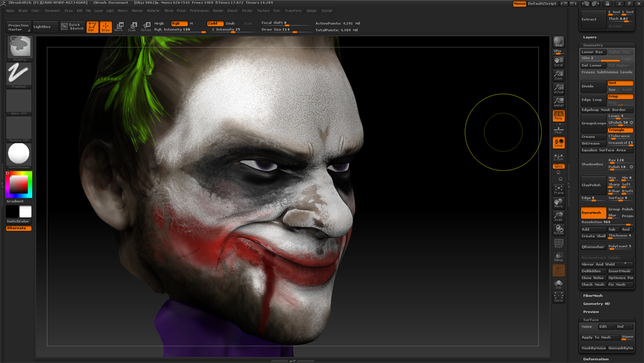Click the right shelf Scale icon
Image resolution: width=644 pixels, height=363 pixels.
[559, 216]
